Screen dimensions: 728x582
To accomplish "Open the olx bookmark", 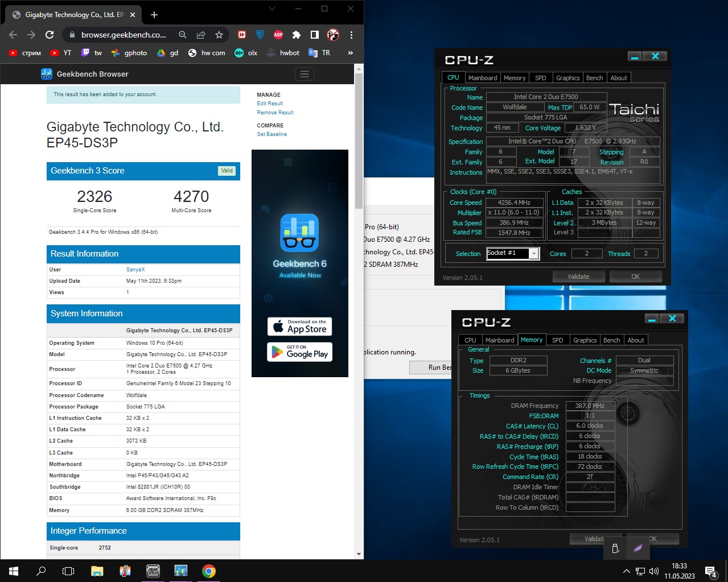I will click(246, 53).
